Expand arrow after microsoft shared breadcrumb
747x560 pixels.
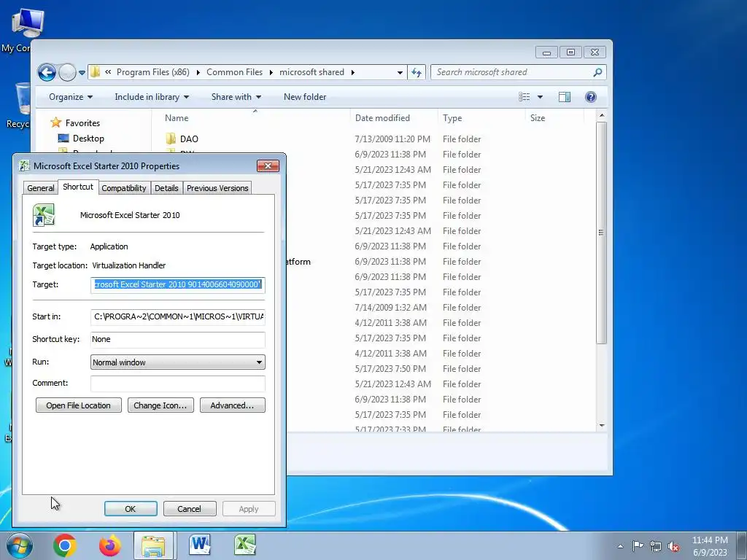(x=352, y=72)
